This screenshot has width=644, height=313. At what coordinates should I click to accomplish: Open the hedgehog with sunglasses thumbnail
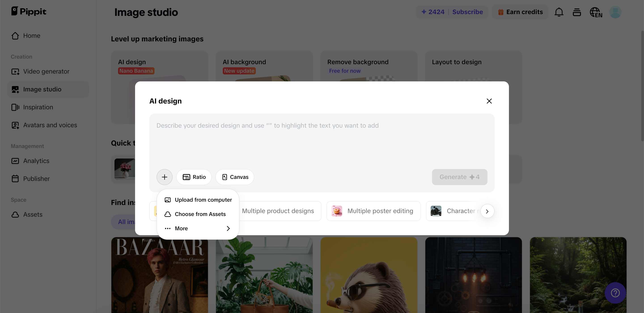pyautogui.click(x=369, y=275)
